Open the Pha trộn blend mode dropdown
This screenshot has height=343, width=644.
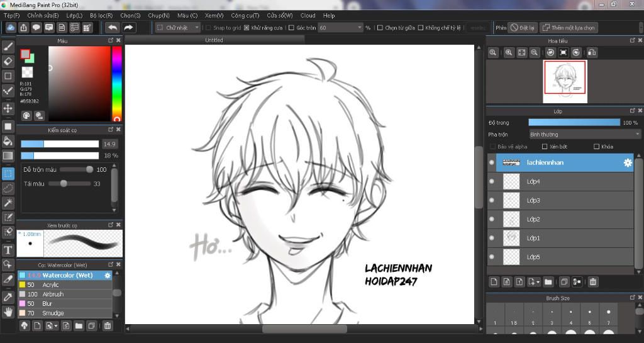(x=584, y=134)
